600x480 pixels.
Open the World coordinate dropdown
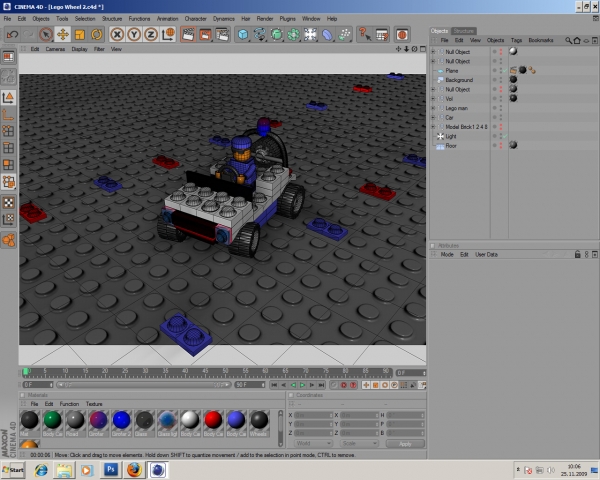[x=313, y=444]
